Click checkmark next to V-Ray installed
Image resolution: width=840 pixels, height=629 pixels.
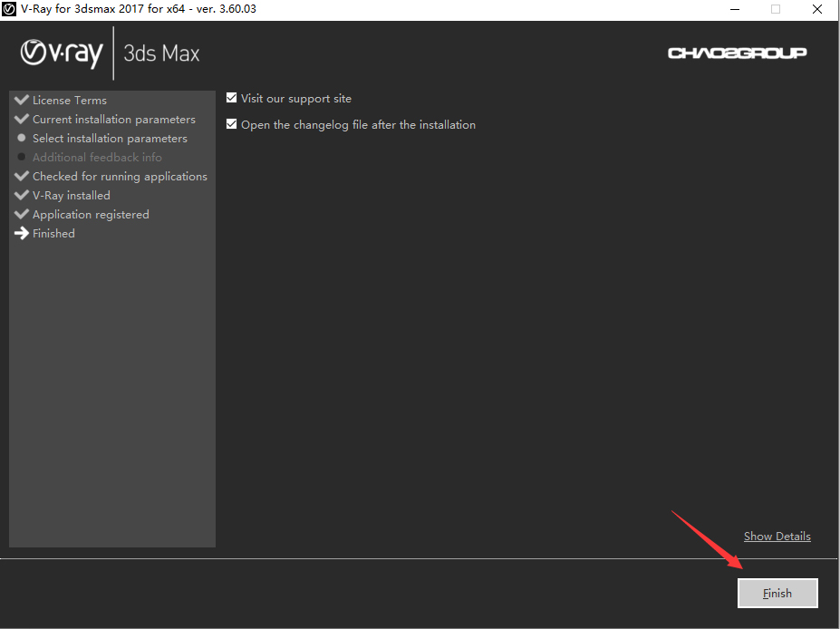tap(22, 195)
